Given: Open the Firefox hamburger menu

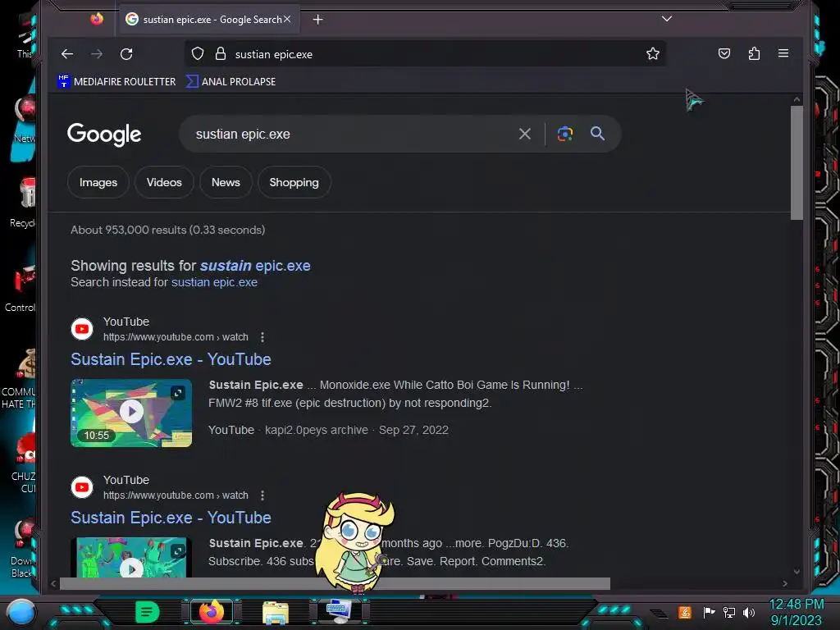Looking at the screenshot, I should coord(783,53).
